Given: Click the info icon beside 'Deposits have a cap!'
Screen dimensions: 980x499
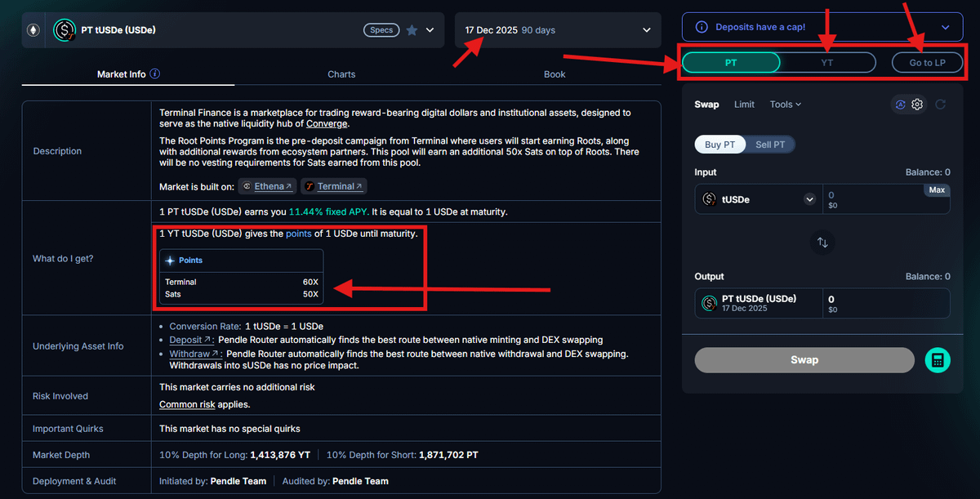Looking at the screenshot, I should pos(702,26).
